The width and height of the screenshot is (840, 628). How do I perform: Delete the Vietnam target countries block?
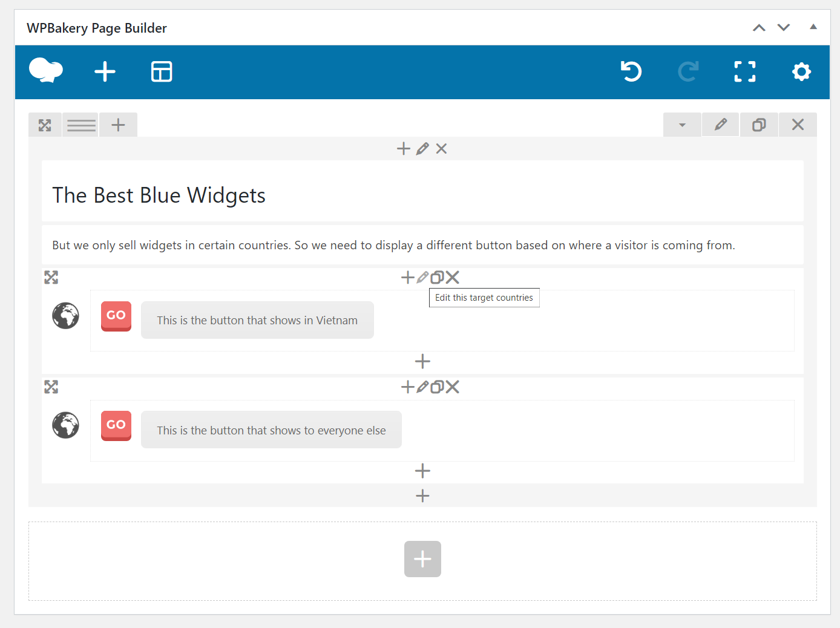pos(453,278)
